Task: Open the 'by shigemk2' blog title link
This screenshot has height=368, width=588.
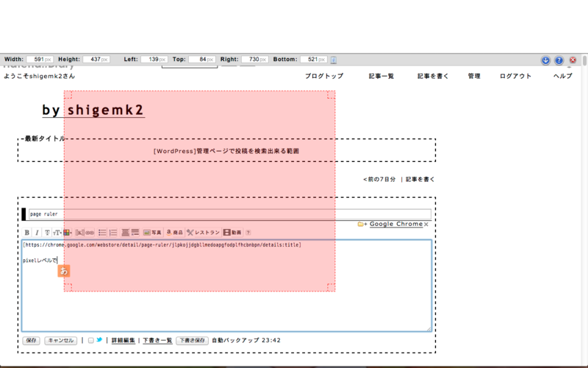Action: click(x=93, y=110)
